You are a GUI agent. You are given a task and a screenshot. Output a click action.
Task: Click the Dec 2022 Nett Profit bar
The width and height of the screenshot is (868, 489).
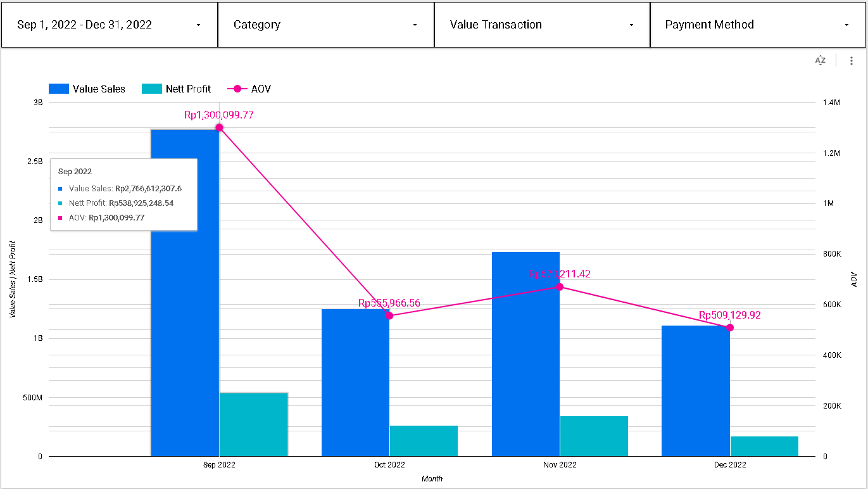coord(764,446)
